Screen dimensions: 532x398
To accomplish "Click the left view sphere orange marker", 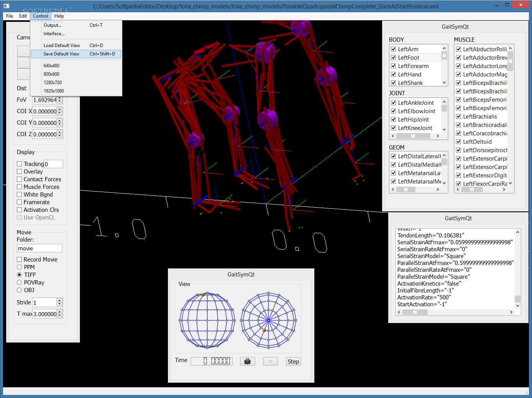I will pyautogui.click(x=203, y=295).
